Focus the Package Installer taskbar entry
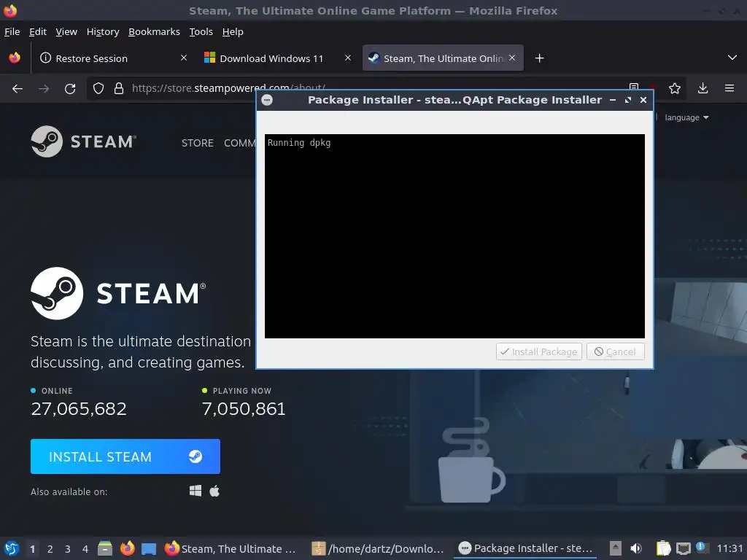 [x=526, y=548]
